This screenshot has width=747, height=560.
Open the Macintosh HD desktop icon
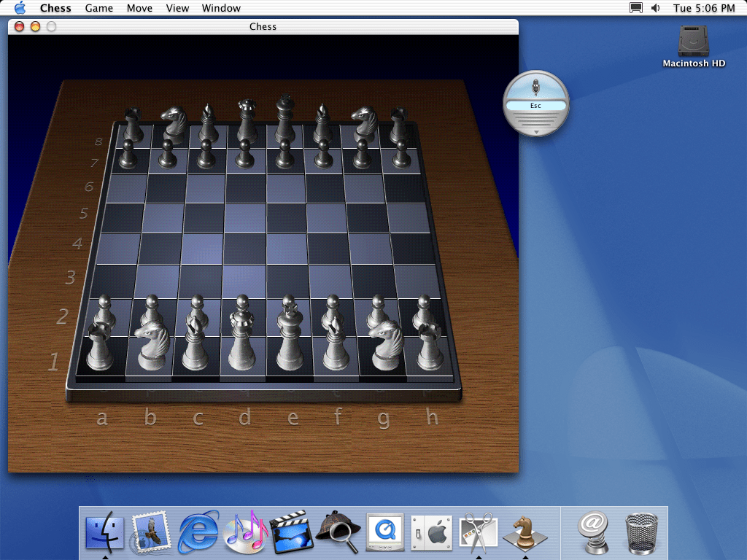[693, 45]
